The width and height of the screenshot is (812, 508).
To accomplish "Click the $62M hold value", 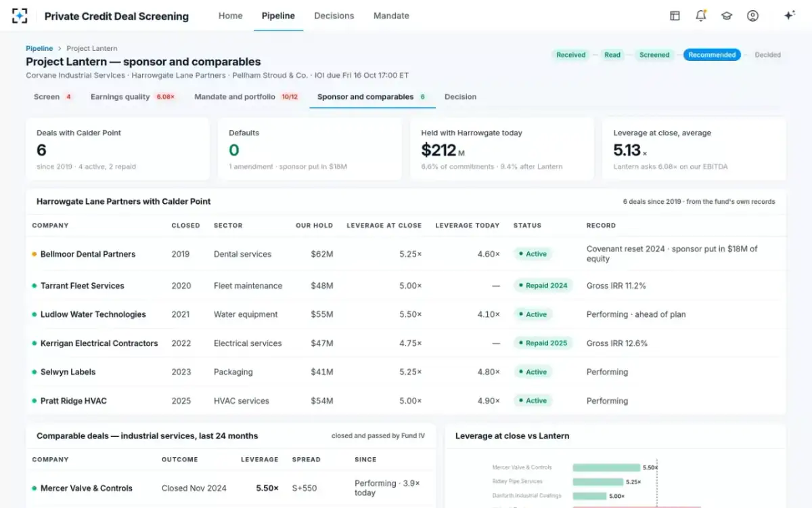I will 322,254.
